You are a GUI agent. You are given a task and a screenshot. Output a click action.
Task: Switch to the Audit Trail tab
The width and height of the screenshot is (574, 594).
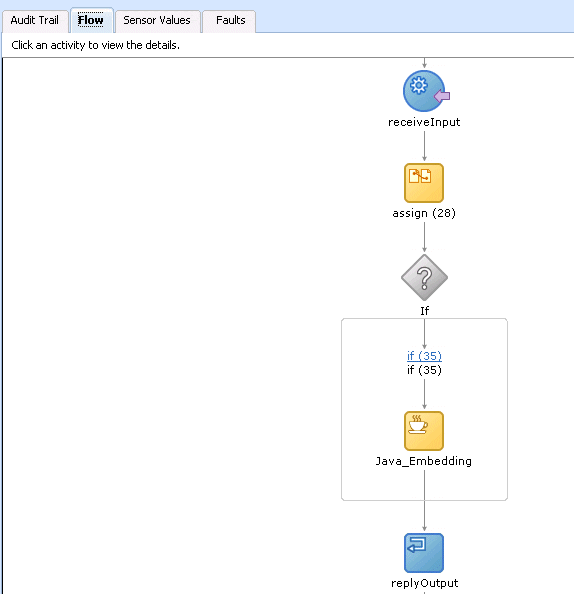pos(34,20)
